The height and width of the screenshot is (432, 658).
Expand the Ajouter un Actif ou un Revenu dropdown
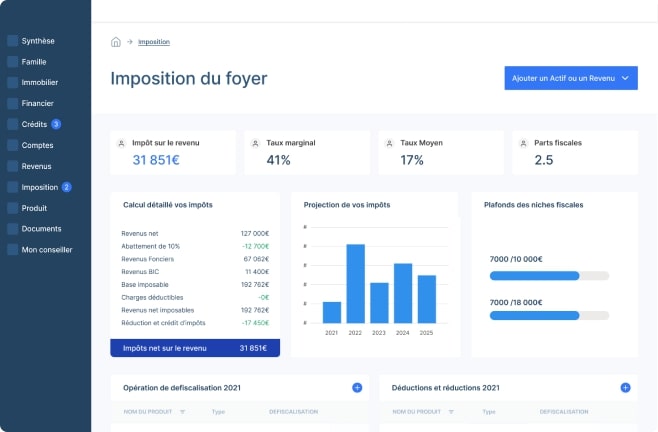(625, 78)
